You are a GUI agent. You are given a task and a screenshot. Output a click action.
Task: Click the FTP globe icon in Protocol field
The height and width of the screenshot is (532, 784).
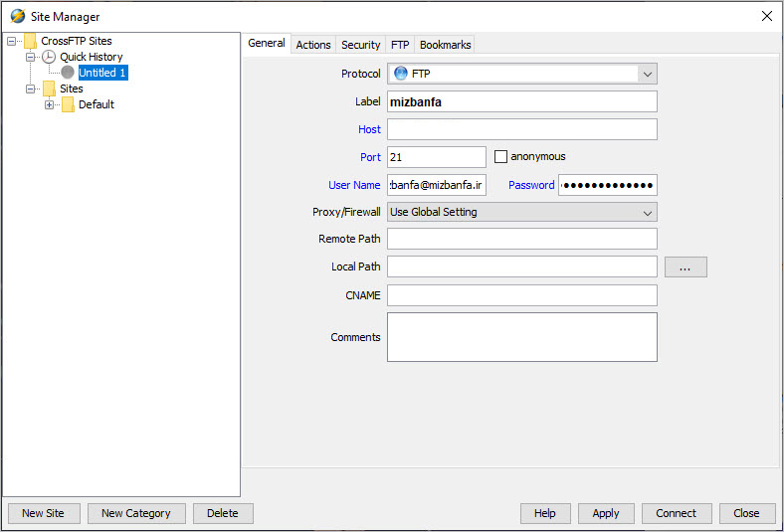(x=401, y=74)
